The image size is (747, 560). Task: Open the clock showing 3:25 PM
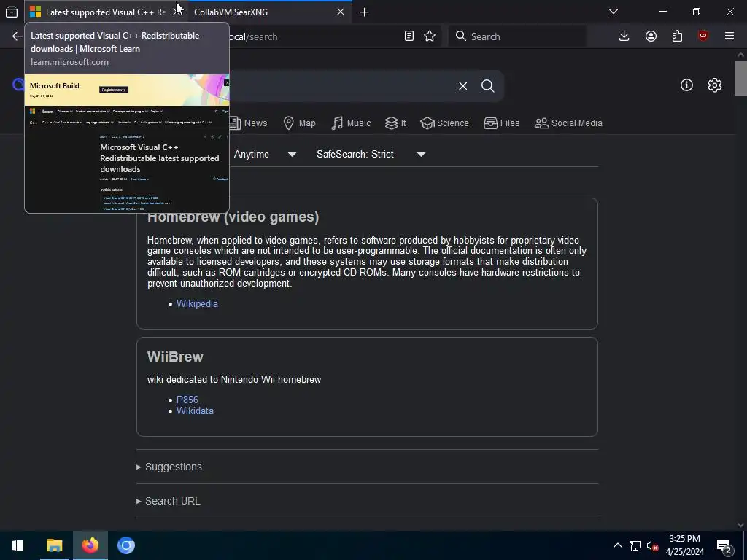coord(684,545)
